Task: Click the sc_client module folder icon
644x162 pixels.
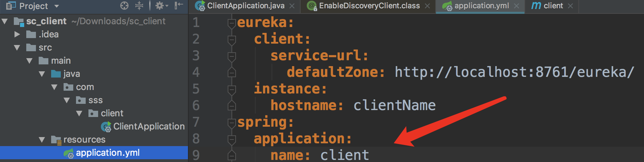Action: 19,22
